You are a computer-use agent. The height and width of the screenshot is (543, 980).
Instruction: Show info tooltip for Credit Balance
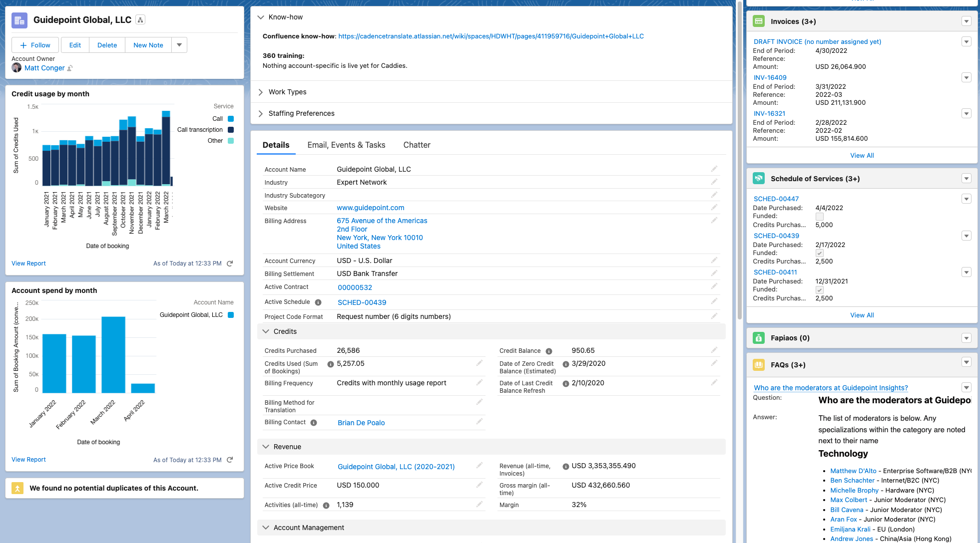point(549,351)
